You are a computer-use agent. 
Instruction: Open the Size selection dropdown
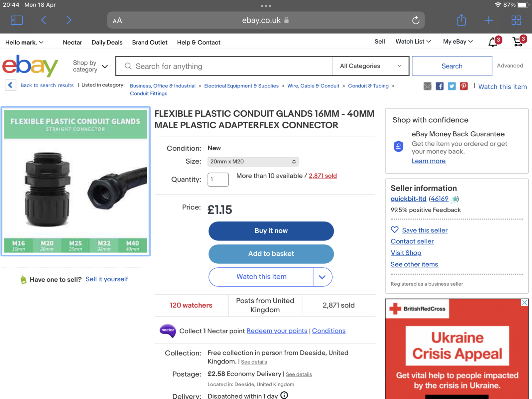click(x=253, y=162)
